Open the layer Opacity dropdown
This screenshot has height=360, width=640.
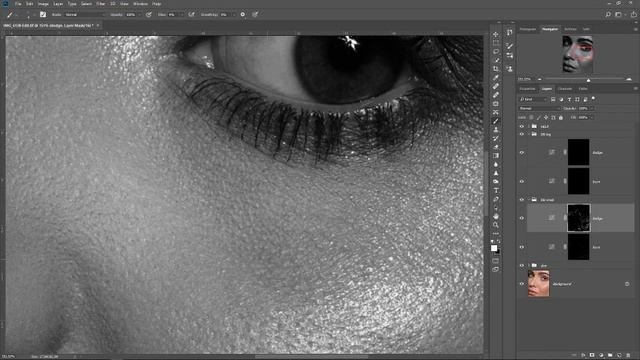[591, 109]
